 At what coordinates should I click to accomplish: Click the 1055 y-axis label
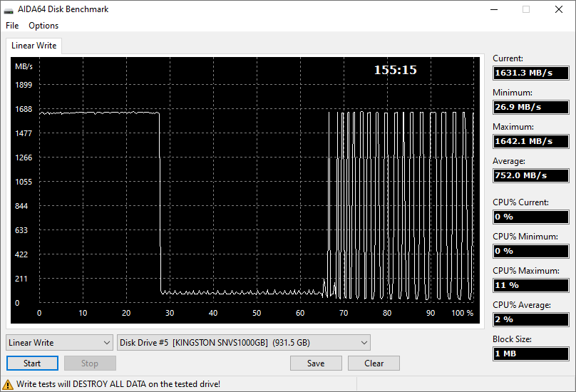(x=24, y=182)
